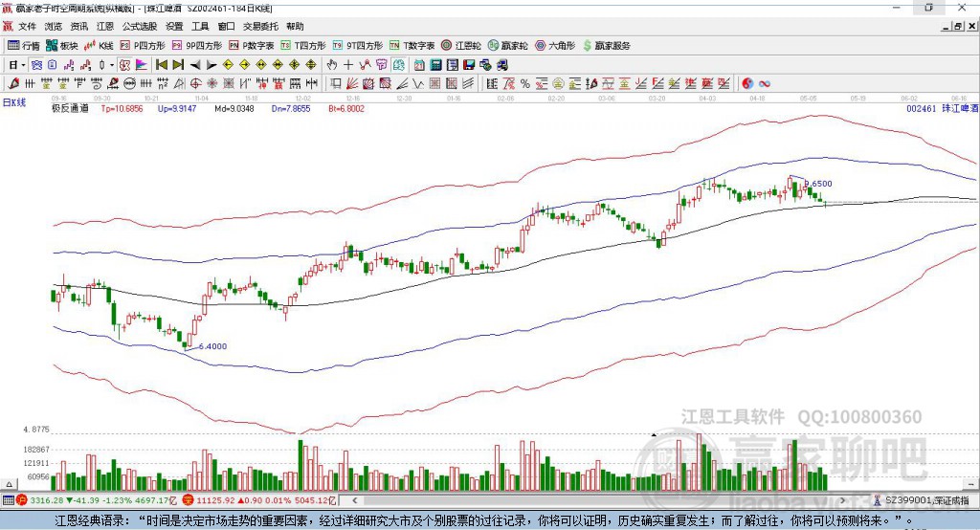Select the circled 金 golden tool
Viewport: 980px width, 530px height.
558,83
